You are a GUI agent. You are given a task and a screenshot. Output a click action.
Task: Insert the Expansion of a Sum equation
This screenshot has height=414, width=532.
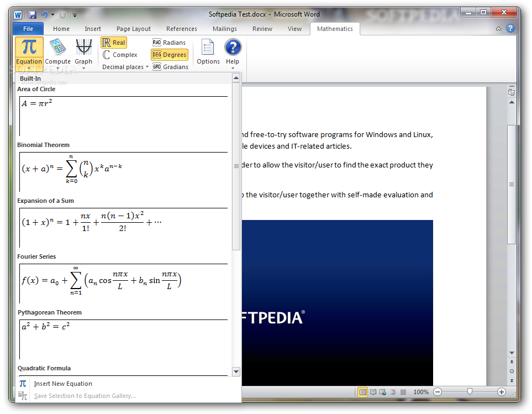click(x=123, y=228)
